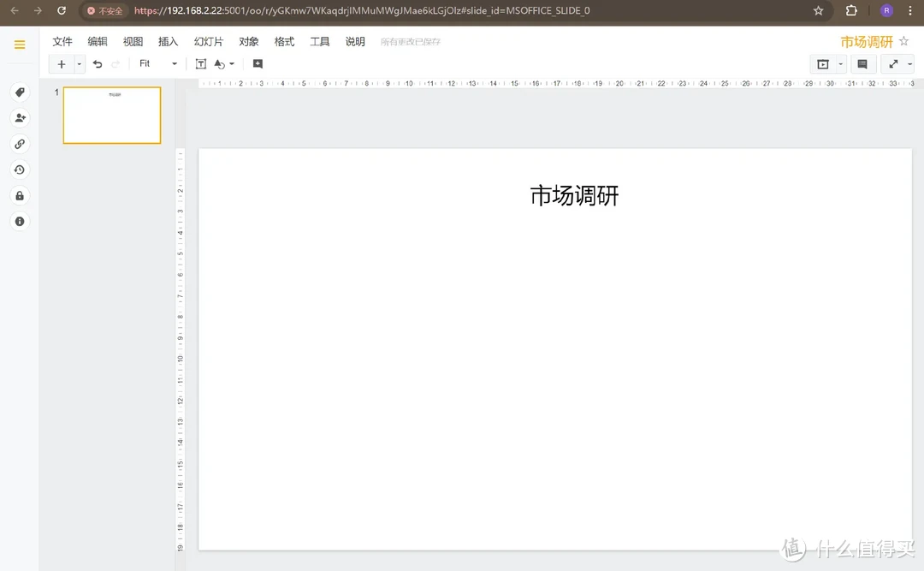924x571 pixels.
Task: Click the document info sidebar icon
Action: 19,221
